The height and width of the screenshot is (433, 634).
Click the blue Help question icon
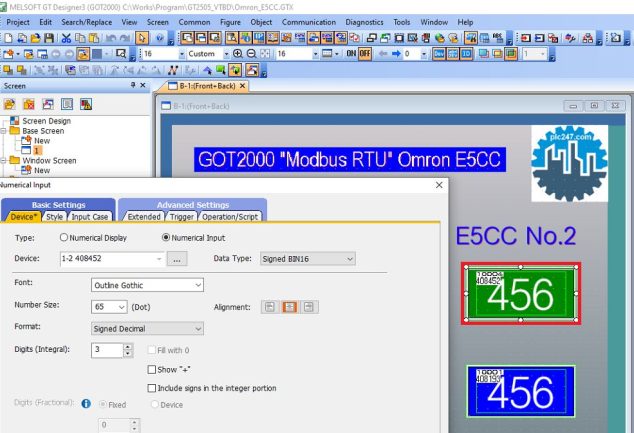tap(160, 38)
